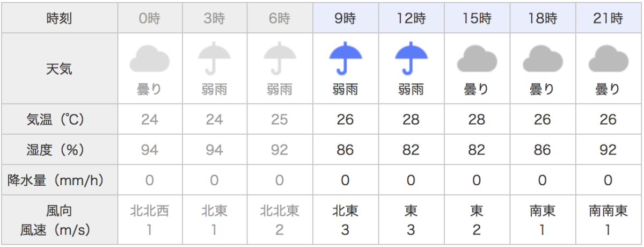Click the 風向 風速 row label
This screenshot has height=247, width=644.
(60, 220)
